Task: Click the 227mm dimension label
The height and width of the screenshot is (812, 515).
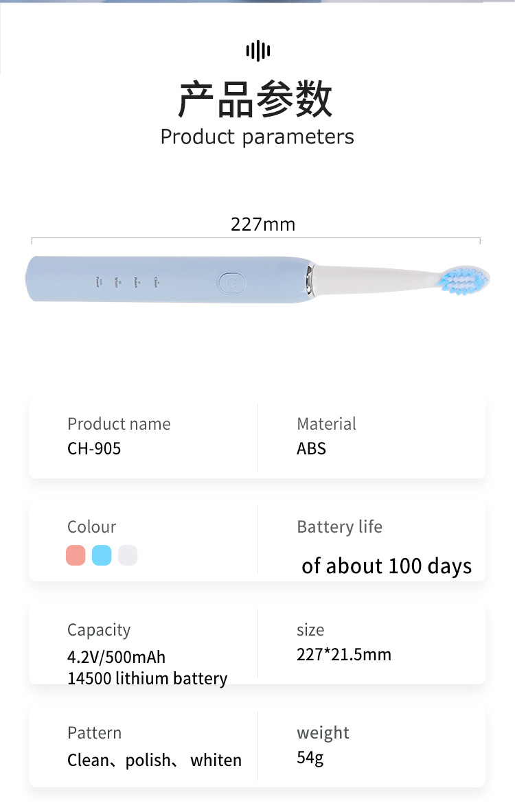Action: [x=263, y=224]
